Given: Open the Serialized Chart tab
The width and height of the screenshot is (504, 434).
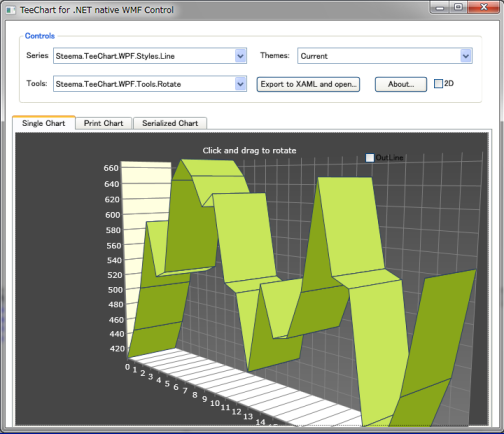Looking at the screenshot, I should pos(170,123).
